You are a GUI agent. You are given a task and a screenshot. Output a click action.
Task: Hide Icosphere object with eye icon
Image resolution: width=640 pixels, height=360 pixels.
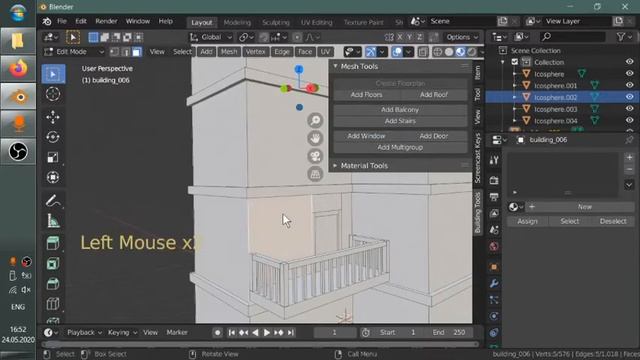(629, 73)
